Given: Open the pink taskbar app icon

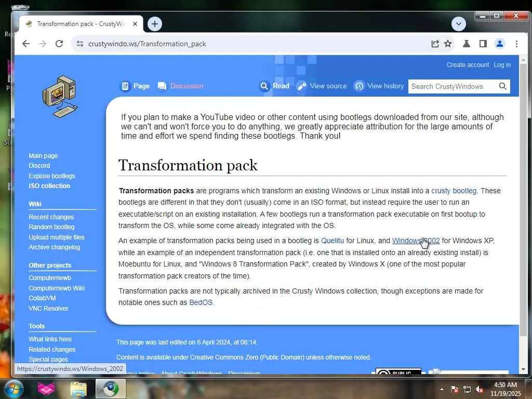Looking at the screenshot, I should 46,389.
